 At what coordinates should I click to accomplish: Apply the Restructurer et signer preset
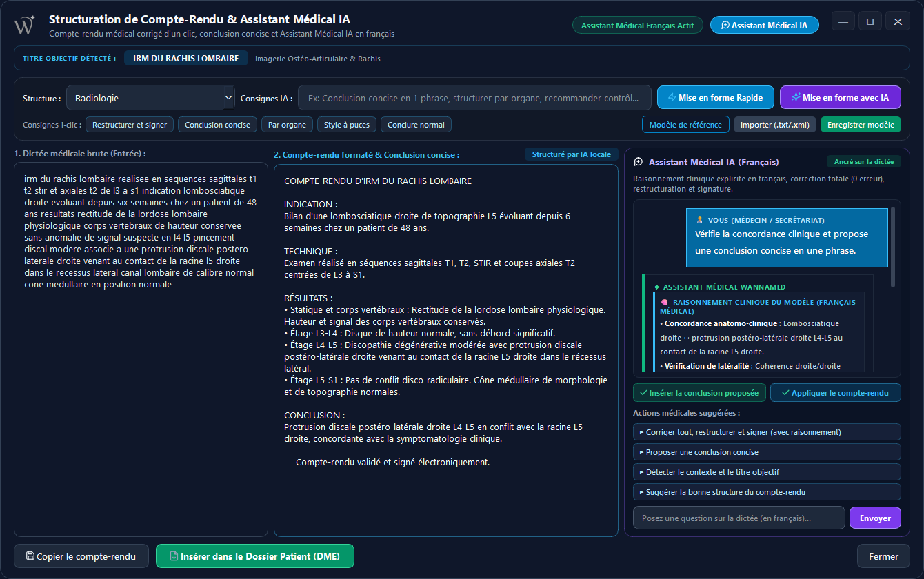pyautogui.click(x=130, y=125)
